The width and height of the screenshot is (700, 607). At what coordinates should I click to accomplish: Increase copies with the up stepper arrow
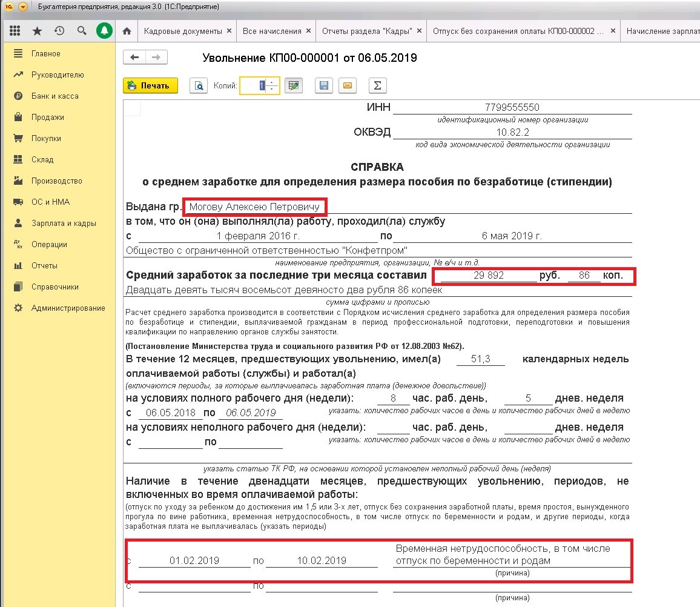(x=272, y=82)
